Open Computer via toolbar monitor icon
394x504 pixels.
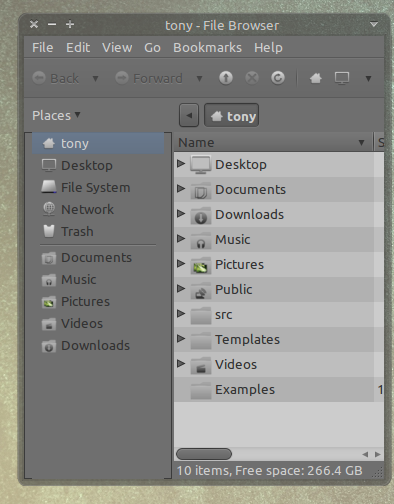342,78
